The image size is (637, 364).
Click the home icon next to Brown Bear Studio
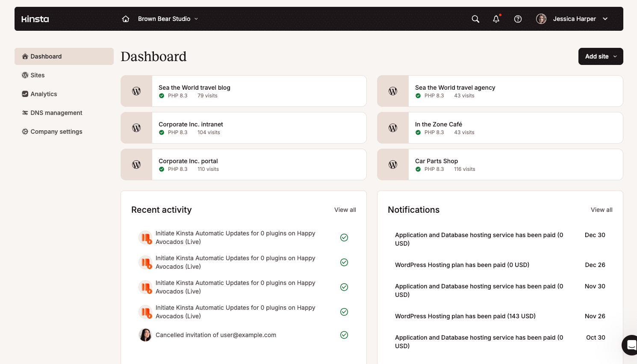pyautogui.click(x=125, y=19)
